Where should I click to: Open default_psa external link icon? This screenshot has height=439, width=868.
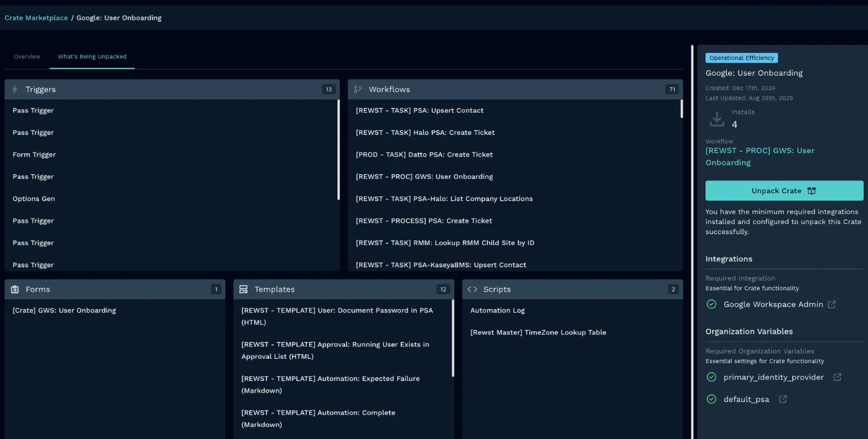click(783, 400)
